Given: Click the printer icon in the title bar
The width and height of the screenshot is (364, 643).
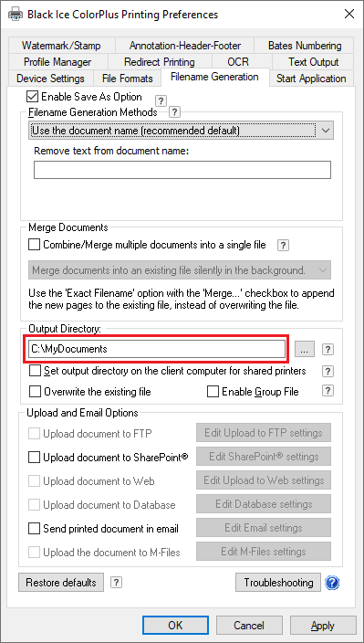Looking at the screenshot, I should (x=16, y=15).
